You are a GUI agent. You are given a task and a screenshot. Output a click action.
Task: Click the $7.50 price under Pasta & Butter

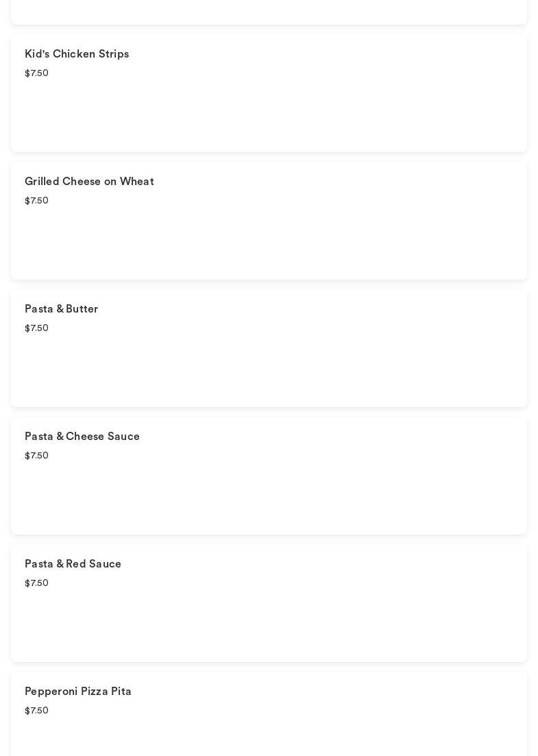pos(36,328)
